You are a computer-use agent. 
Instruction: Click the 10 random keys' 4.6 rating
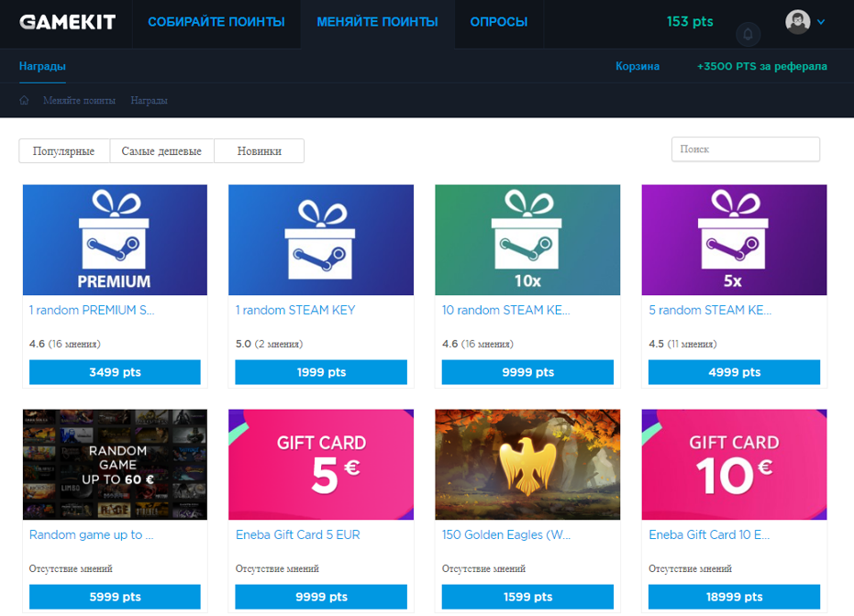click(x=478, y=344)
